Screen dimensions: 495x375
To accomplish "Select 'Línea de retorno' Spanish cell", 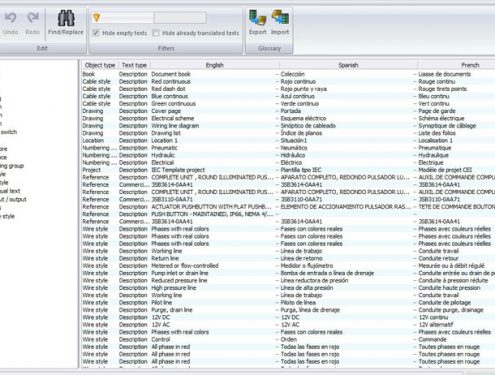I will pyautogui.click(x=302, y=258).
